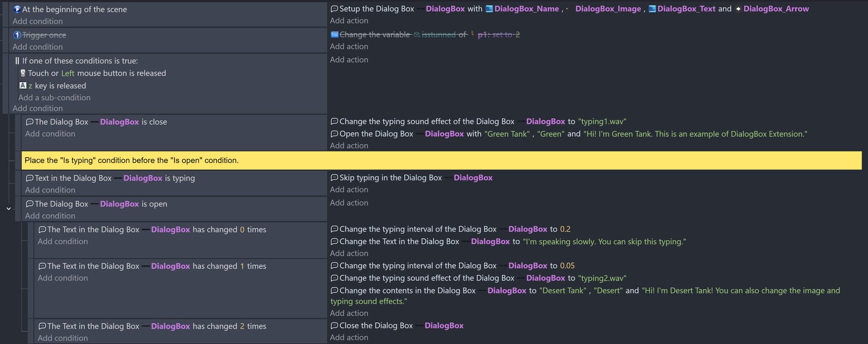
Task: Click the DialogBox_Arrow object icon
Action: (738, 9)
